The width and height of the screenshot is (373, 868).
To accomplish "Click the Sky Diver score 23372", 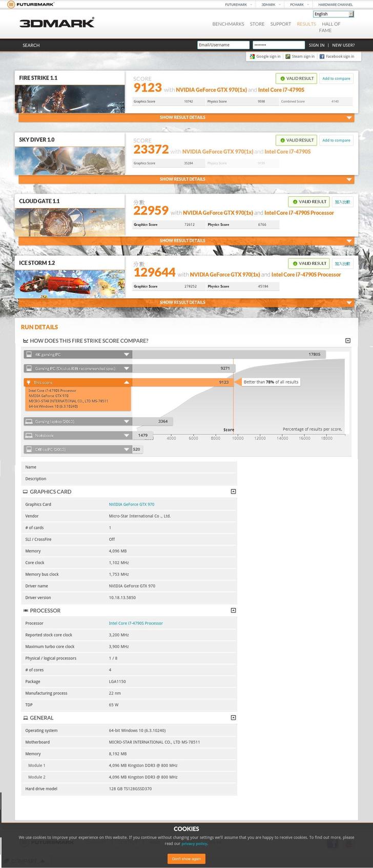I will coord(151,149).
